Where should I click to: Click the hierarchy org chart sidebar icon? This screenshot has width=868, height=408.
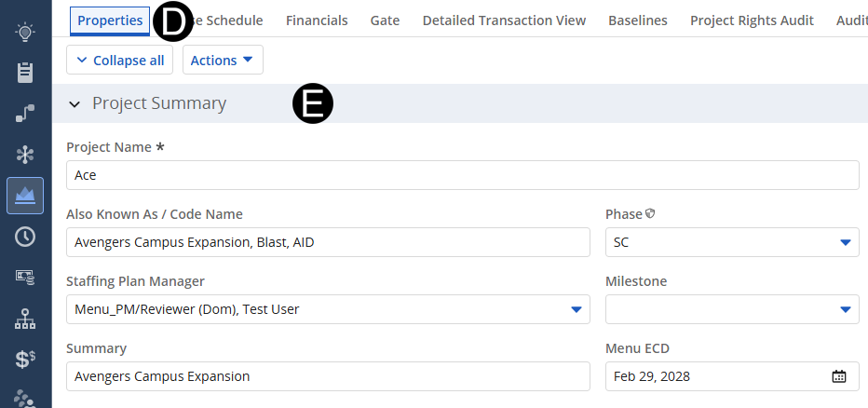[x=25, y=320]
